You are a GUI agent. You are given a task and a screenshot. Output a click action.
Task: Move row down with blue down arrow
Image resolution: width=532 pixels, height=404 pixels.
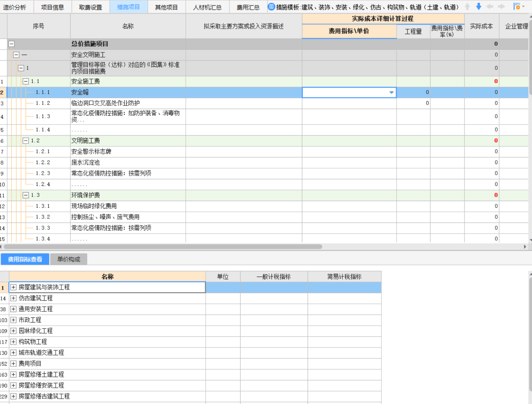(x=479, y=7)
